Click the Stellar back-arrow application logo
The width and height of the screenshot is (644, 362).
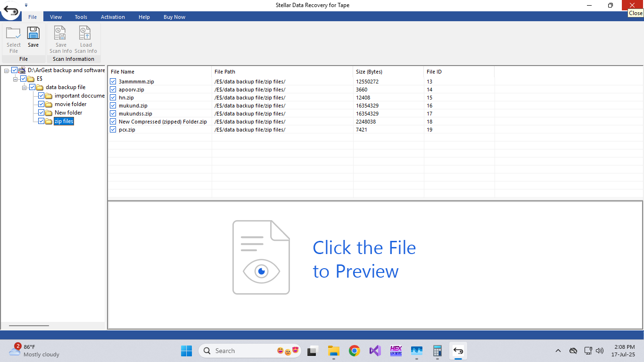[x=11, y=10]
